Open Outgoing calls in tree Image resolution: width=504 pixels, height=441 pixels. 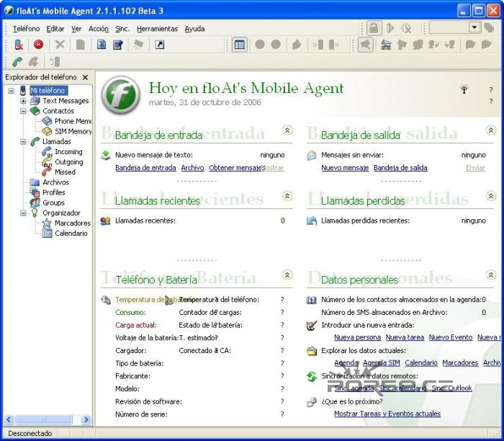[69, 162]
